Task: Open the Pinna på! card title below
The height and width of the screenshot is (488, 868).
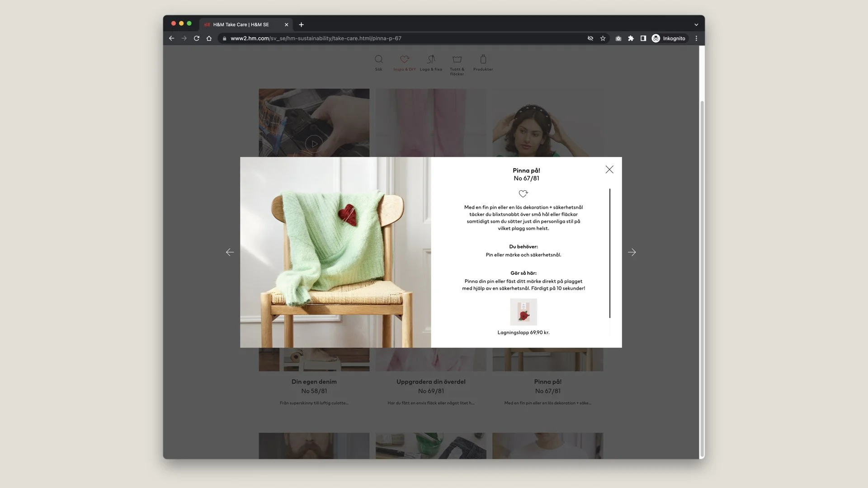Action: (547, 382)
